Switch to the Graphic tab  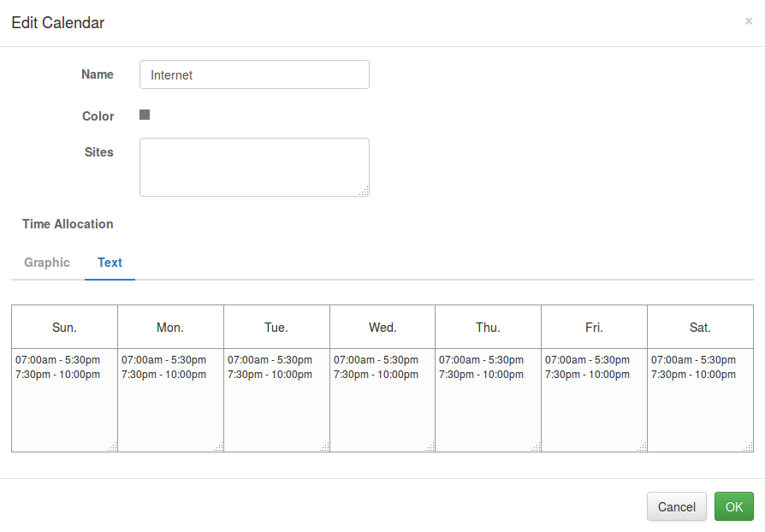47,263
